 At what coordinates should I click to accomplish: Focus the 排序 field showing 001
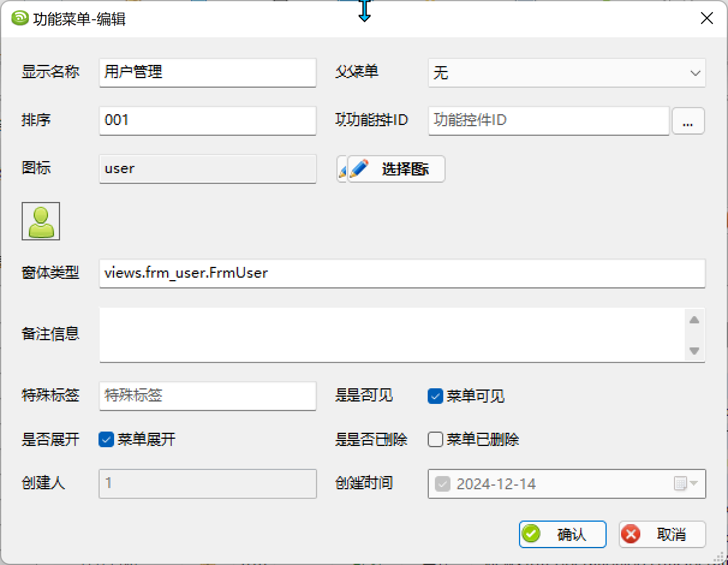(207, 120)
